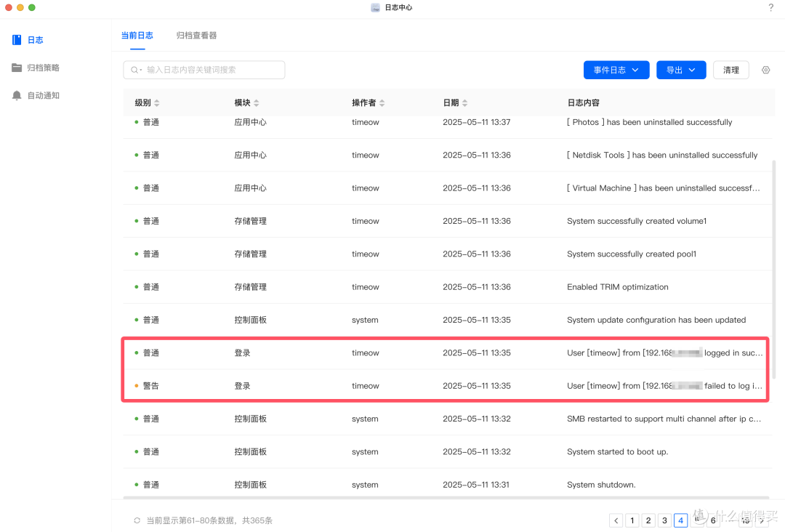Go to page 6
This screenshot has width=785, height=532.
point(713,520)
